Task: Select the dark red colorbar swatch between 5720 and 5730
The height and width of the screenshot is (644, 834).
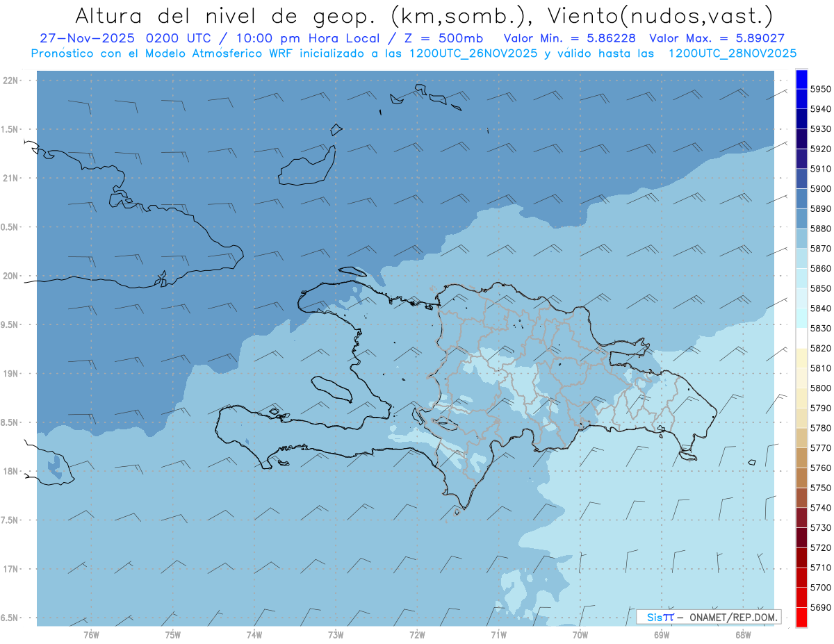Action: click(x=801, y=537)
